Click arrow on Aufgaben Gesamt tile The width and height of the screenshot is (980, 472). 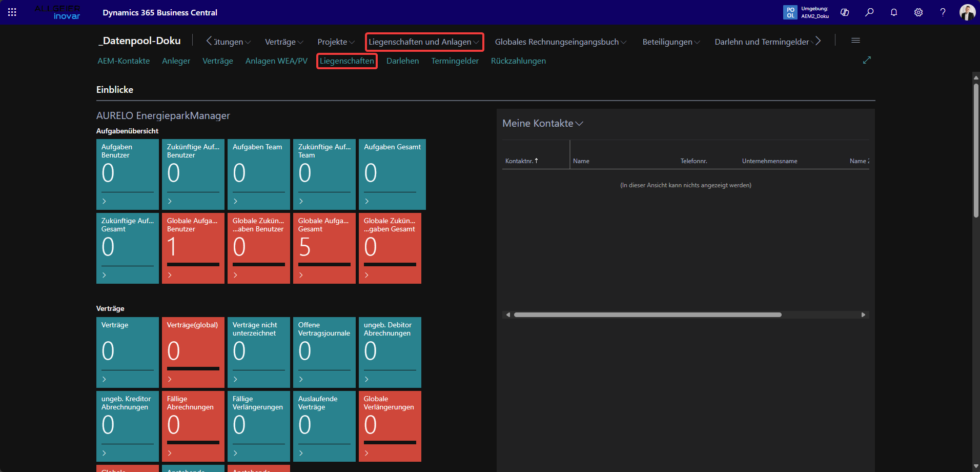point(366,201)
